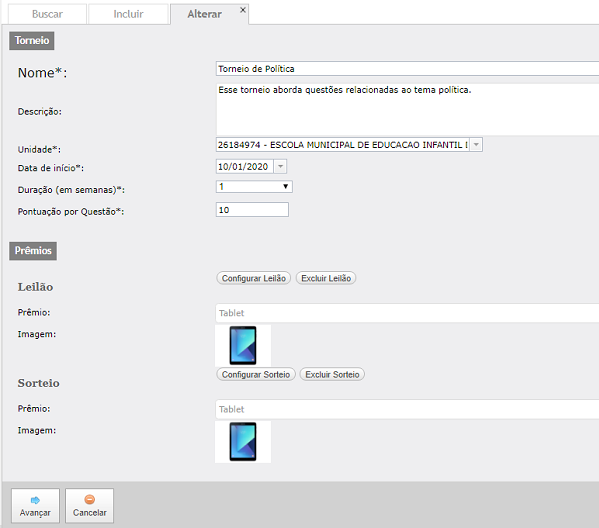Switch to the Incluir tab
This screenshot has height=528, width=599.
tap(128, 14)
